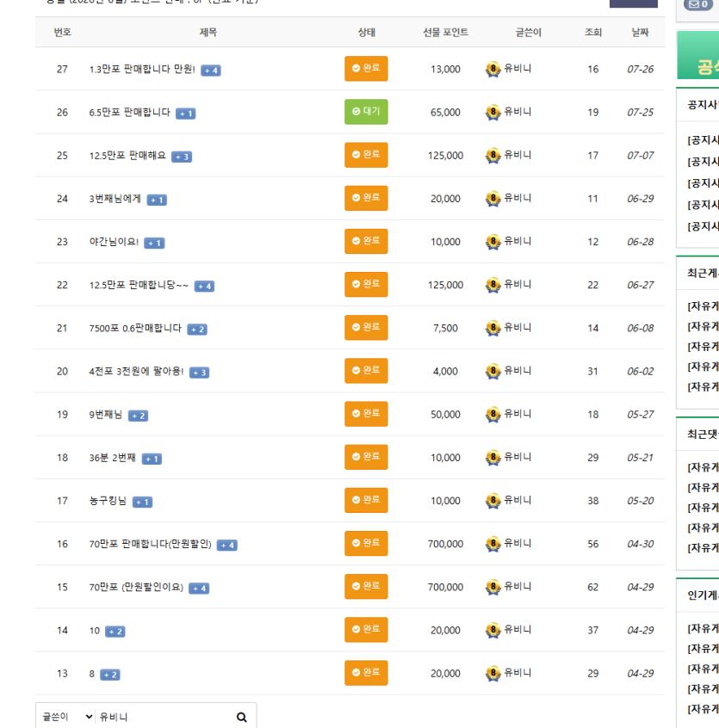Click the +2 comment badge on row 19
This screenshot has width=719, height=728.
[x=138, y=416]
